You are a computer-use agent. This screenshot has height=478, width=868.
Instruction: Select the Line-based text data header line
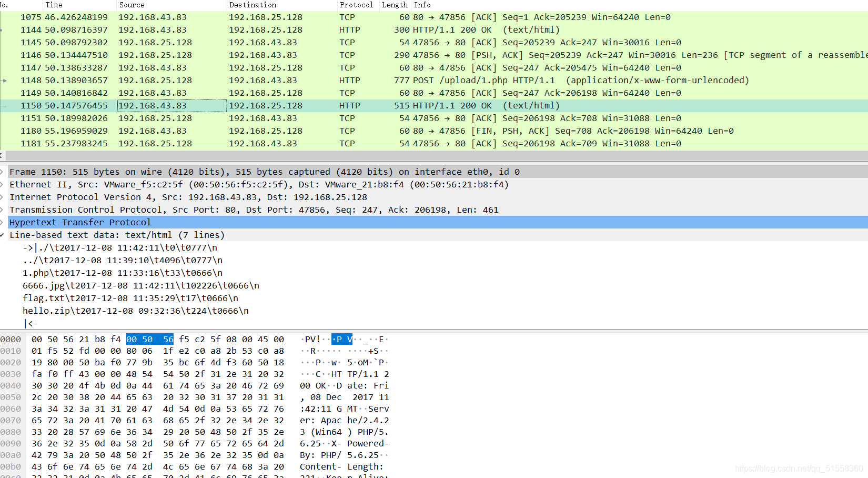(117, 235)
